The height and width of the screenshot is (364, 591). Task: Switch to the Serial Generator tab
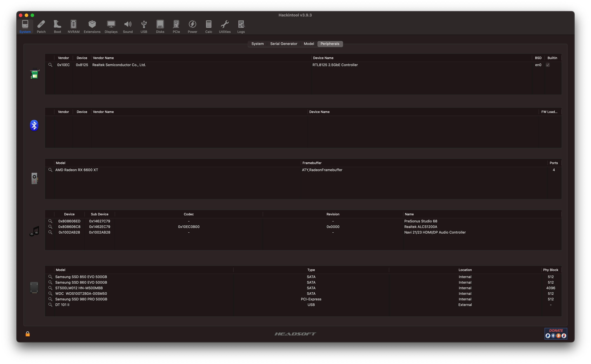click(x=283, y=44)
